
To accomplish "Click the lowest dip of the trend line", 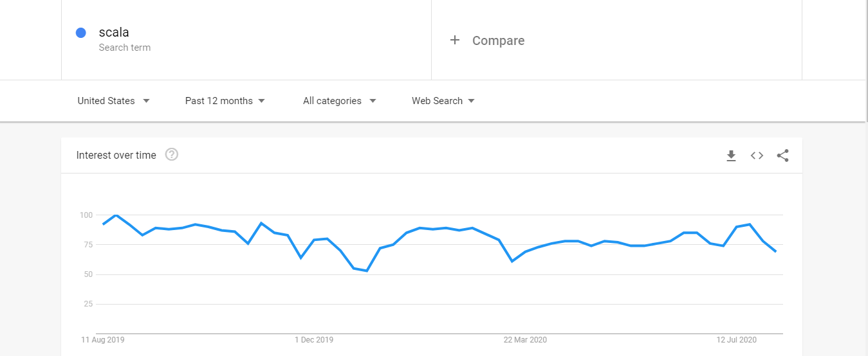I will click(x=367, y=271).
